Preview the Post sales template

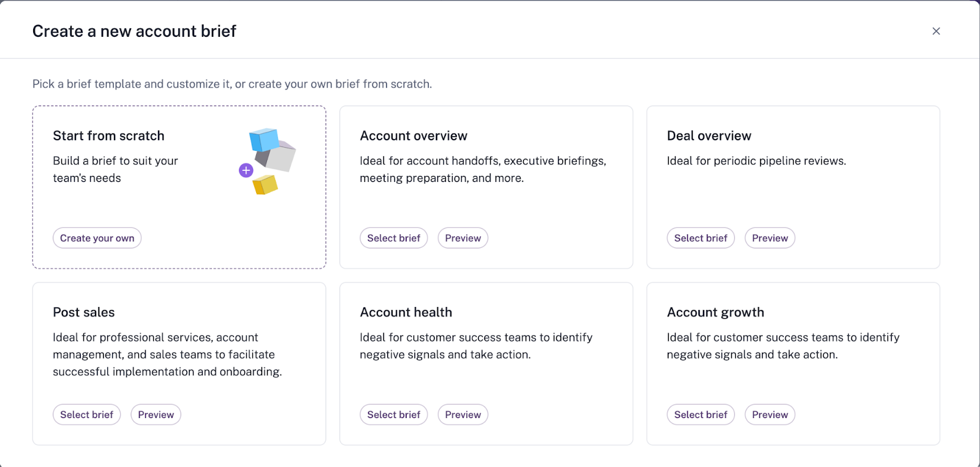[x=156, y=414]
